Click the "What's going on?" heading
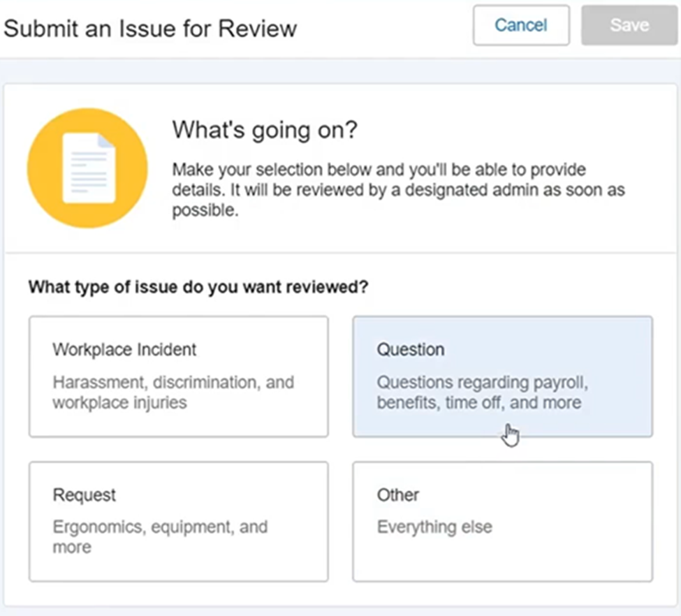The image size is (681, 616). (x=265, y=131)
